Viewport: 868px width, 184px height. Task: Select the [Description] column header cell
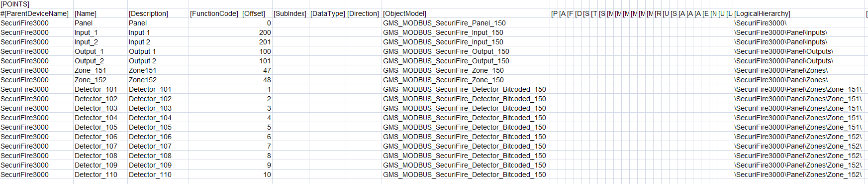click(158, 13)
